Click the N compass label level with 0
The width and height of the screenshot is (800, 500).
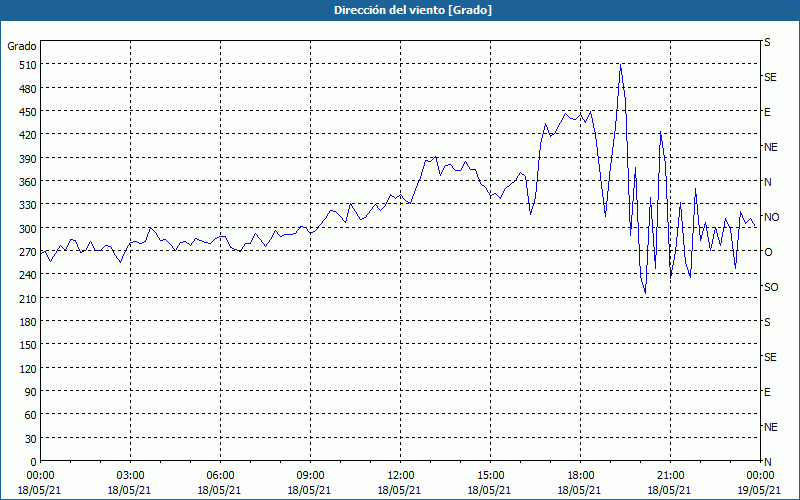click(768, 462)
